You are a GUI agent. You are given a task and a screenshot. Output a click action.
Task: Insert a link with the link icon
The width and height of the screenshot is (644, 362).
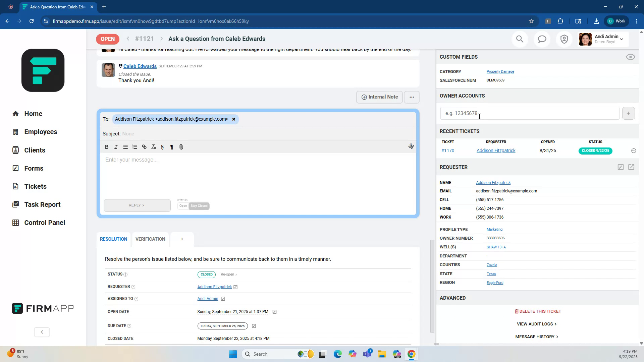click(x=144, y=147)
